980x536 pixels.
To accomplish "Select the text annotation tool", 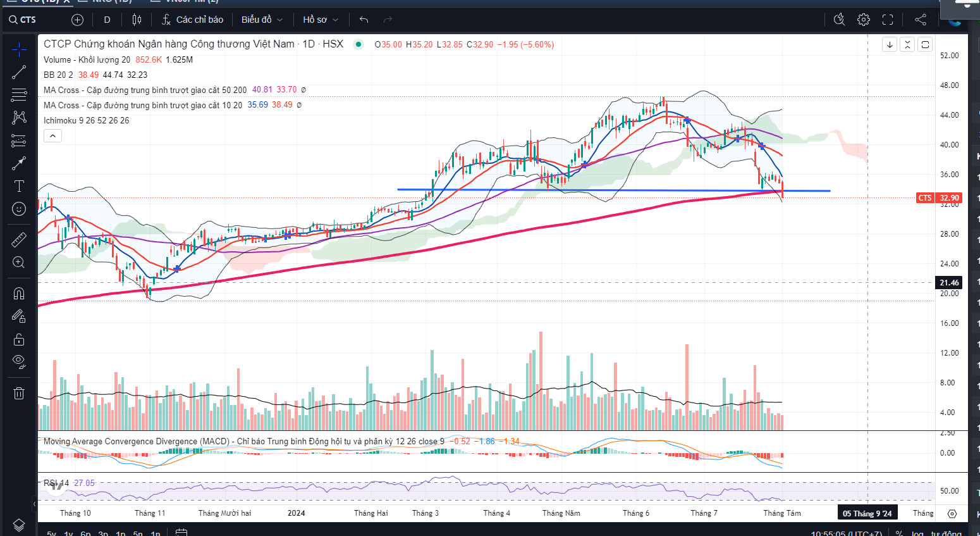I will click(x=19, y=186).
